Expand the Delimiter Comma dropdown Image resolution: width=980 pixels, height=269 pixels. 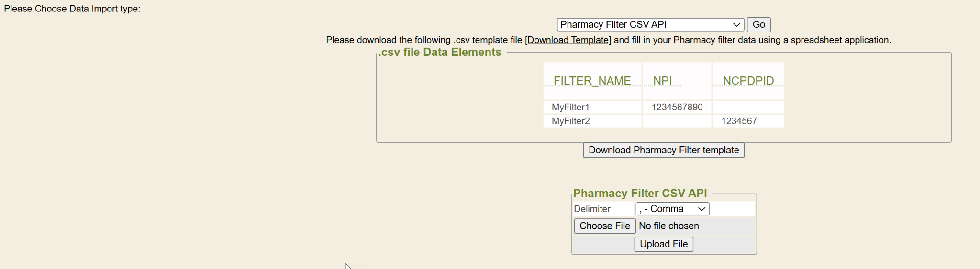672,209
